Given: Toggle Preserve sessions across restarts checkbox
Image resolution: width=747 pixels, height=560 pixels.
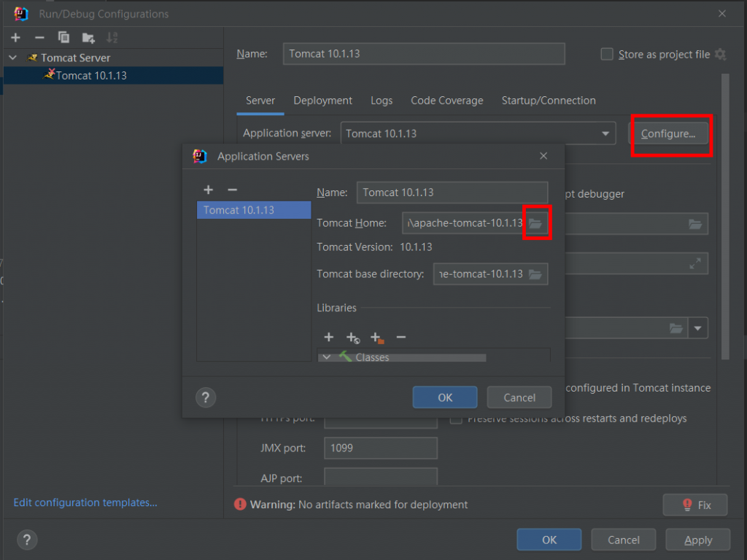Looking at the screenshot, I should (456, 419).
